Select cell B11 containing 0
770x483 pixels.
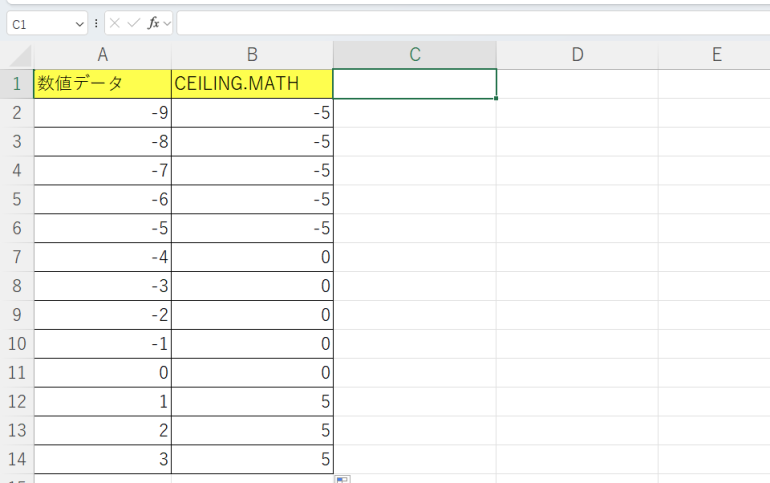click(x=252, y=373)
